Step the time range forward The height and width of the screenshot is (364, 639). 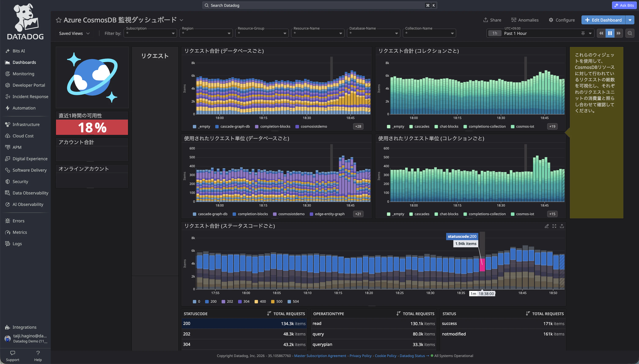[618, 33]
